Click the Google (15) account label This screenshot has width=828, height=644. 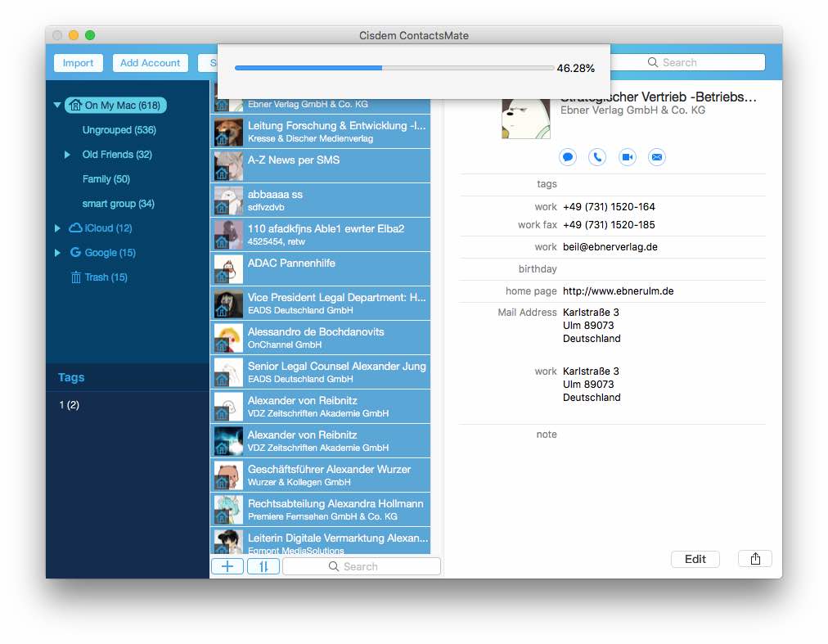click(110, 253)
